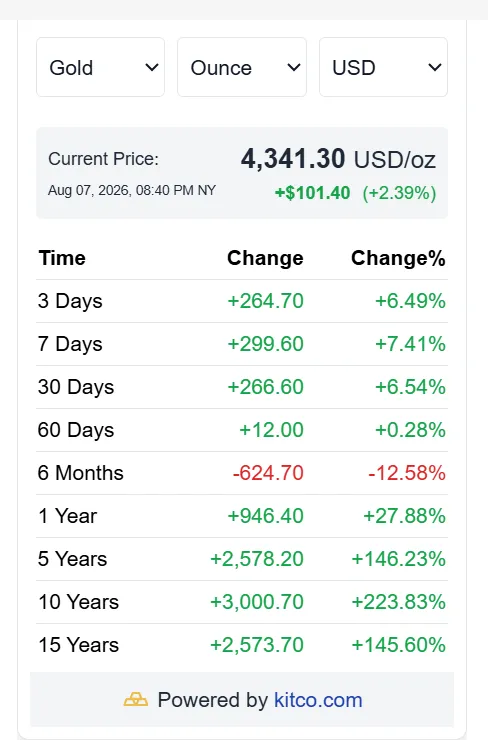Click the Time column header

tap(62, 258)
